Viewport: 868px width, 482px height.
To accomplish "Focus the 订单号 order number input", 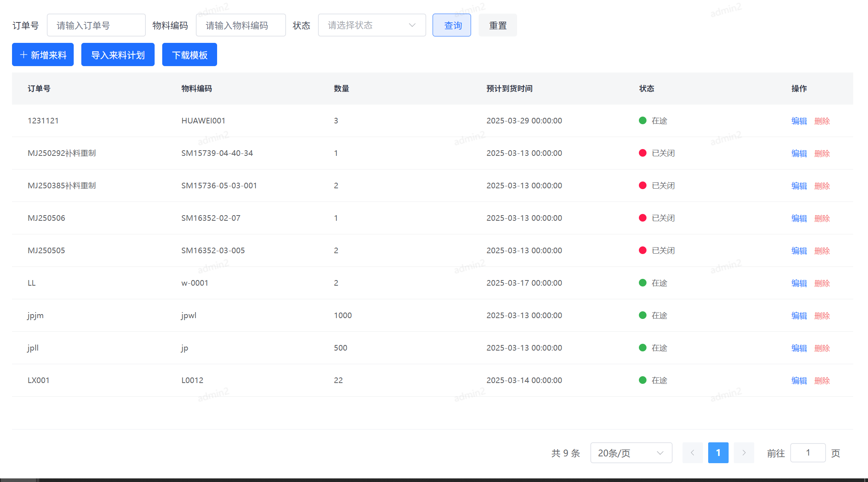I will [x=96, y=25].
